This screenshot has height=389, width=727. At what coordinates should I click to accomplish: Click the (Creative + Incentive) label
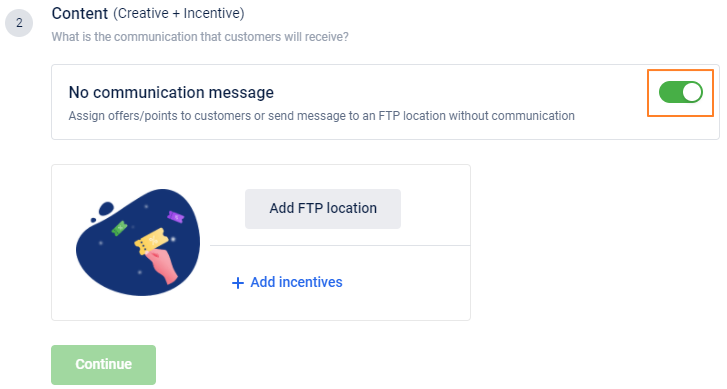pyautogui.click(x=179, y=13)
